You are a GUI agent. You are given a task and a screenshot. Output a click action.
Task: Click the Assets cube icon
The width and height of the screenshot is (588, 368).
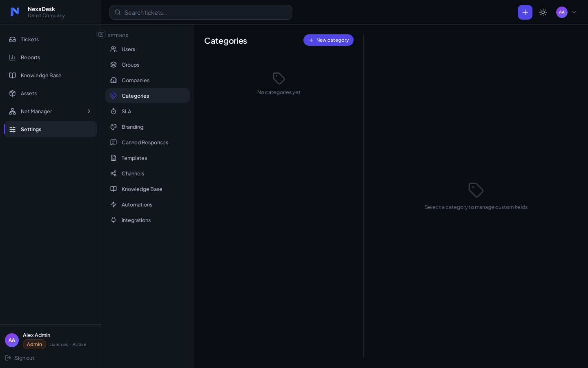(13, 93)
